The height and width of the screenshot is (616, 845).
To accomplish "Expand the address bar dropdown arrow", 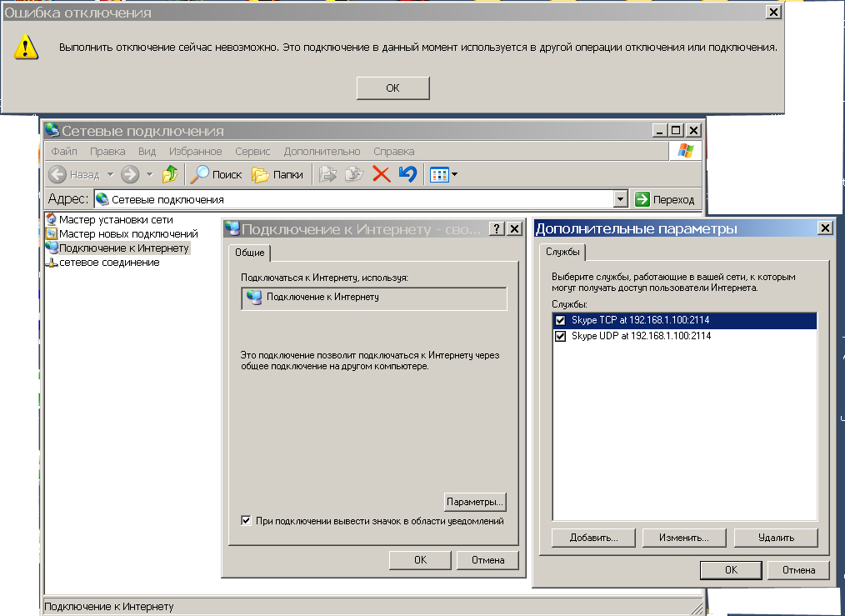I will [x=620, y=199].
